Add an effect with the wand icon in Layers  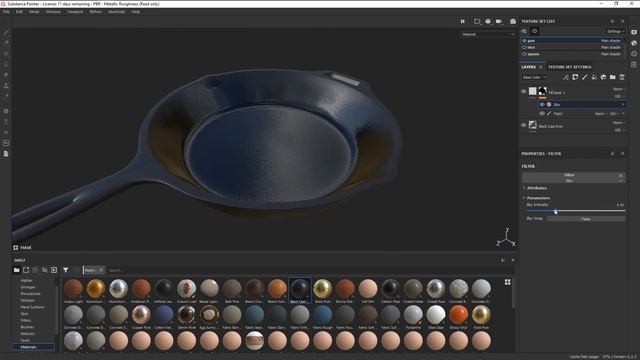(x=565, y=77)
